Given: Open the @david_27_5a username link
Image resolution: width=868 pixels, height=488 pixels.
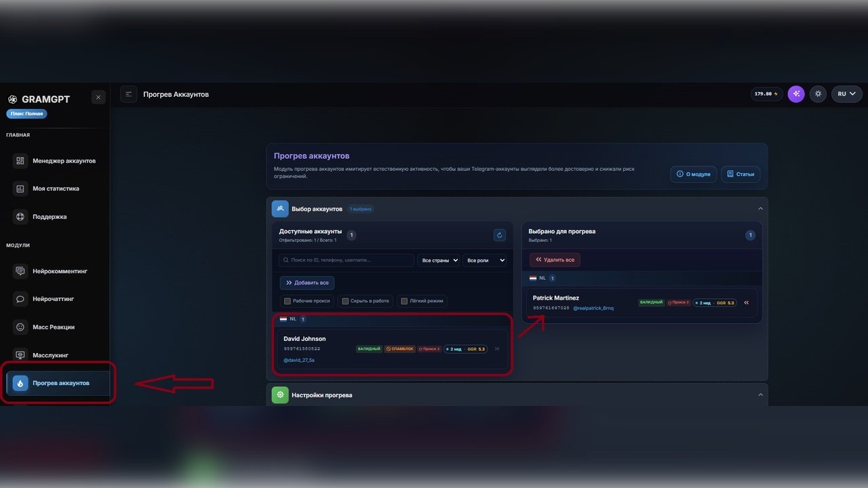Looking at the screenshot, I should click(299, 360).
